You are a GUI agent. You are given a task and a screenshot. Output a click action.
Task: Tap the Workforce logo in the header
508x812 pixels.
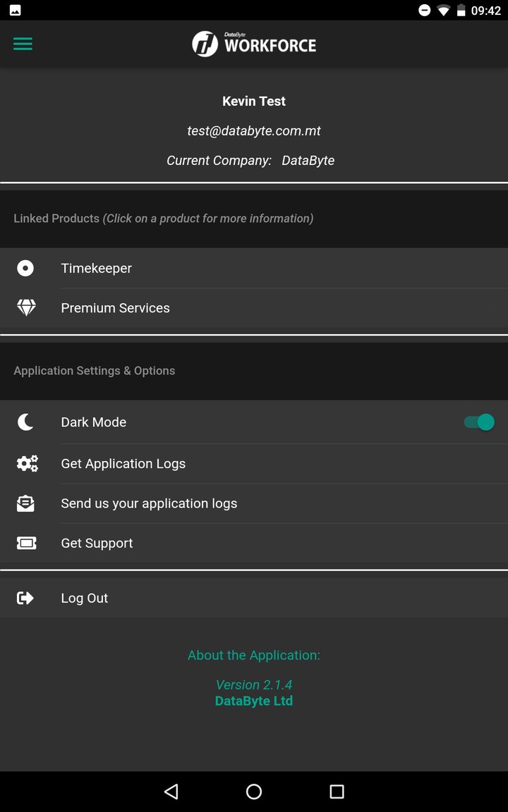point(254,44)
